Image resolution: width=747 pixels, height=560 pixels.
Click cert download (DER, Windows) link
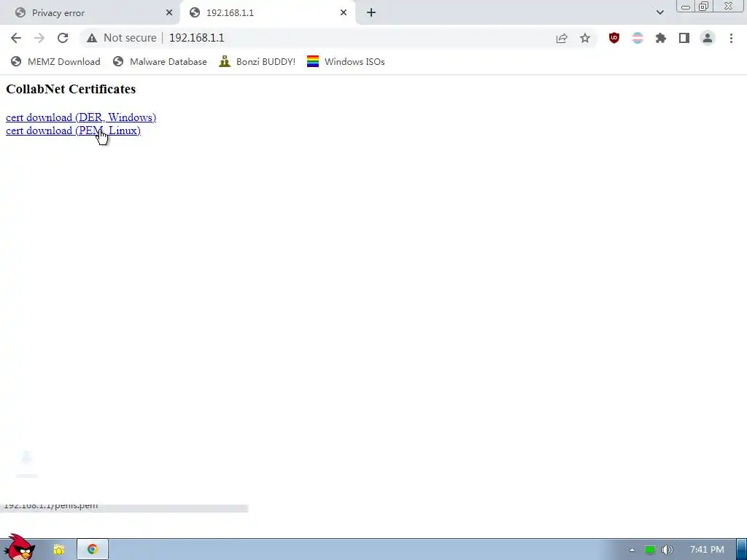[x=81, y=117]
